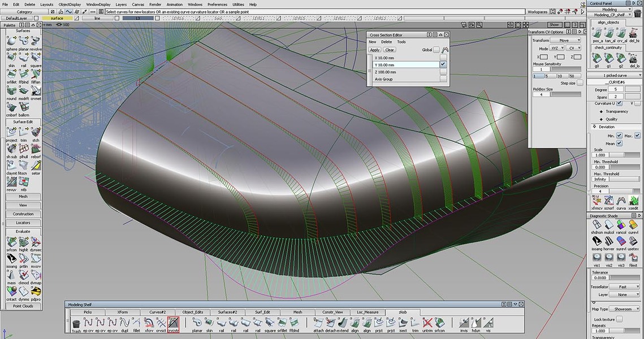Toggle the Y 10.00 mm section checkbox
644x339 pixels.
(443, 65)
